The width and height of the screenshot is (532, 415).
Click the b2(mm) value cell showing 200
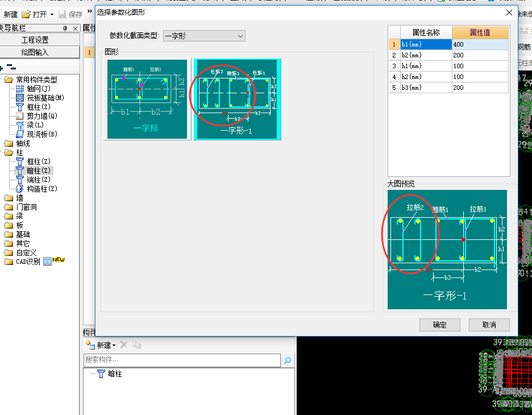pyautogui.click(x=480, y=55)
